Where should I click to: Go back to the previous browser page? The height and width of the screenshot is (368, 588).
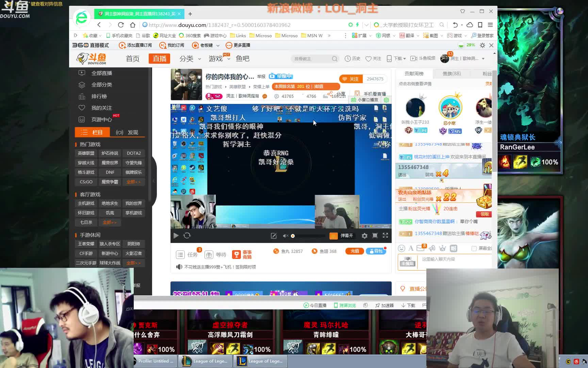(99, 25)
